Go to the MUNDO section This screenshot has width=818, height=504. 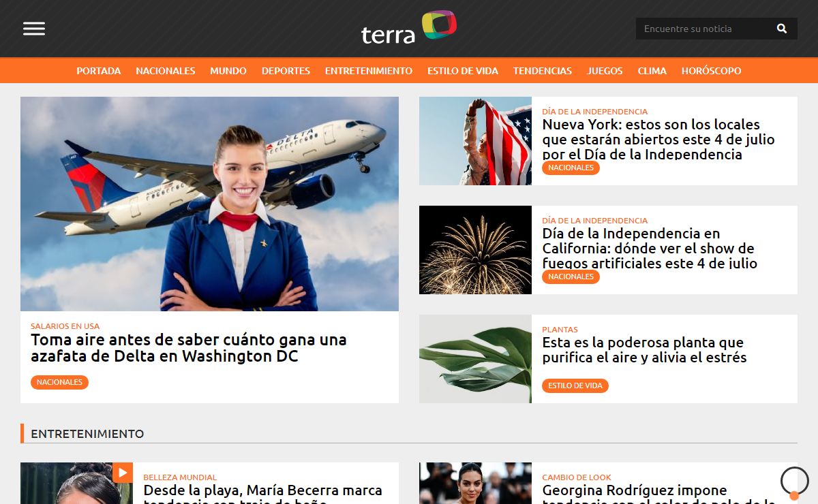[228, 71]
